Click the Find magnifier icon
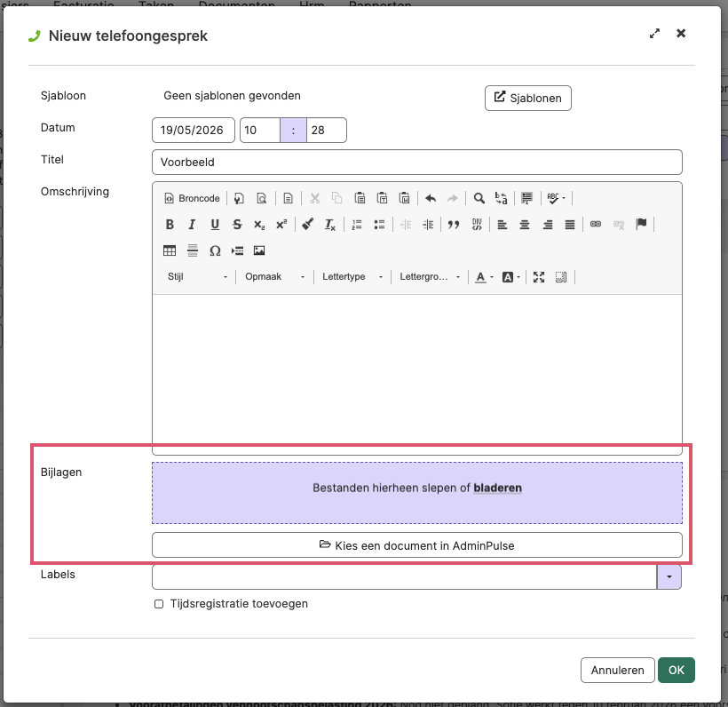Image resolution: width=728 pixels, height=707 pixels. (x=479, y=198)
